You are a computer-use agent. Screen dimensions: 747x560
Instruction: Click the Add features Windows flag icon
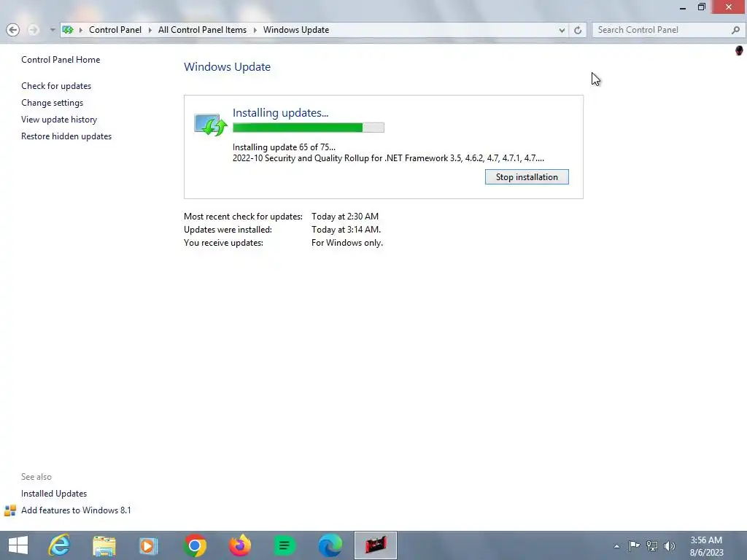(10, 510)
